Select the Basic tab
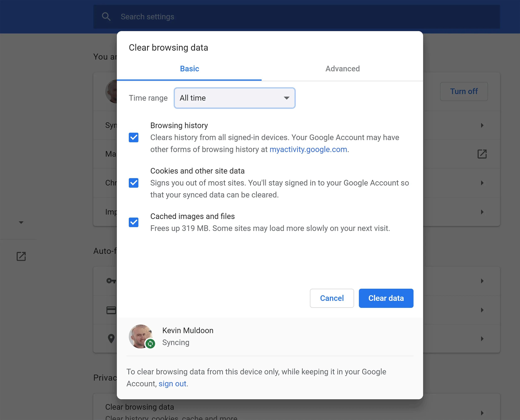 189,69
